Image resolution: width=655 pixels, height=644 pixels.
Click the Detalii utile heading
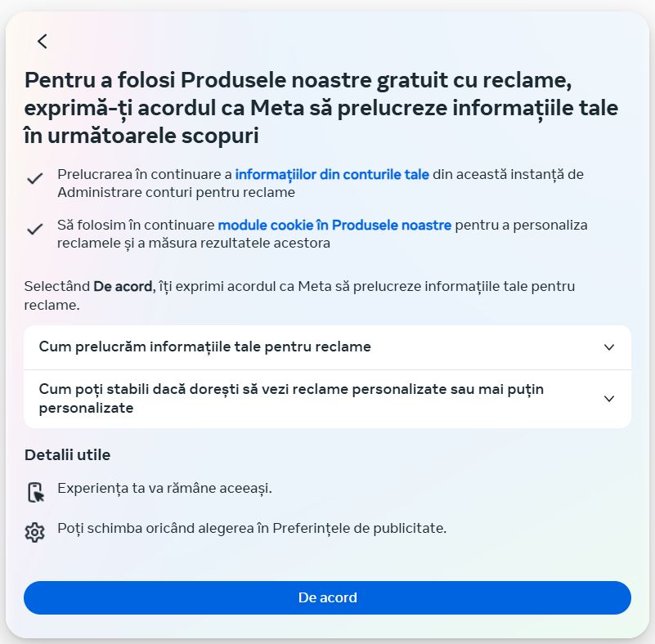point(67,455)
